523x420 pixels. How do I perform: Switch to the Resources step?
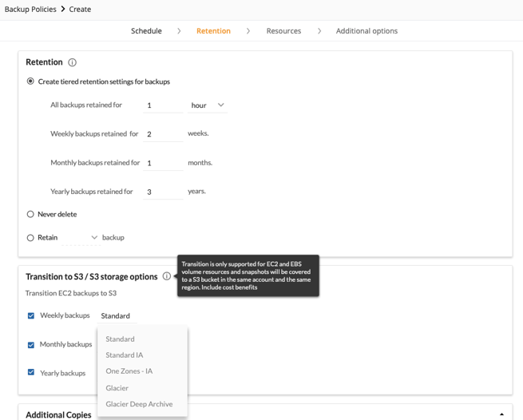283,31
